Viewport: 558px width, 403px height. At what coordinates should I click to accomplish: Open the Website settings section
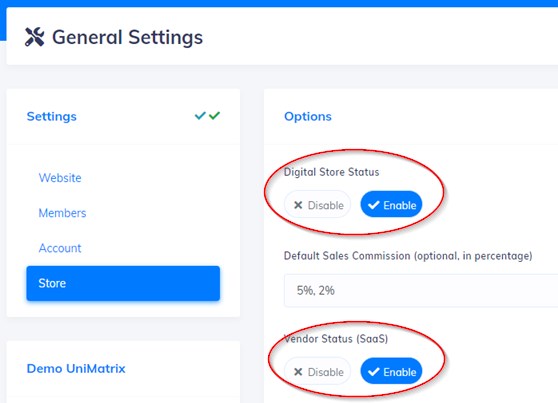point(60,178)
